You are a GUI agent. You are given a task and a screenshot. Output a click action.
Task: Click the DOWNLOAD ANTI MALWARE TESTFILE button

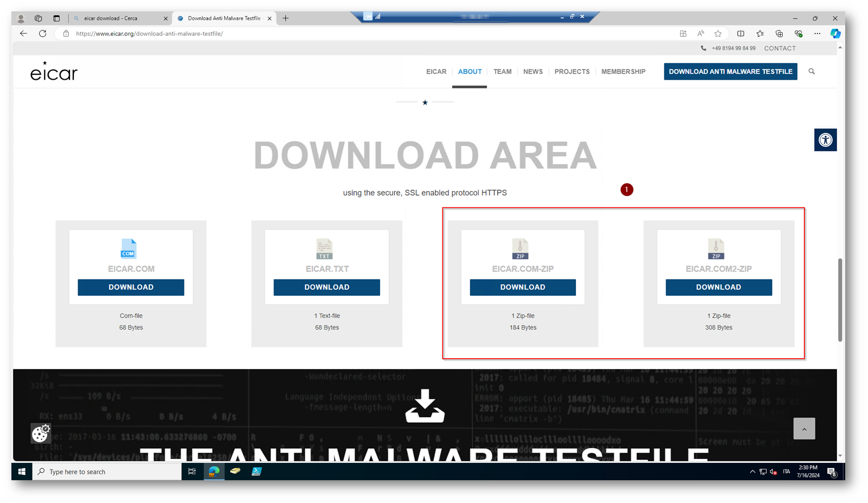(x=730, y=72)
